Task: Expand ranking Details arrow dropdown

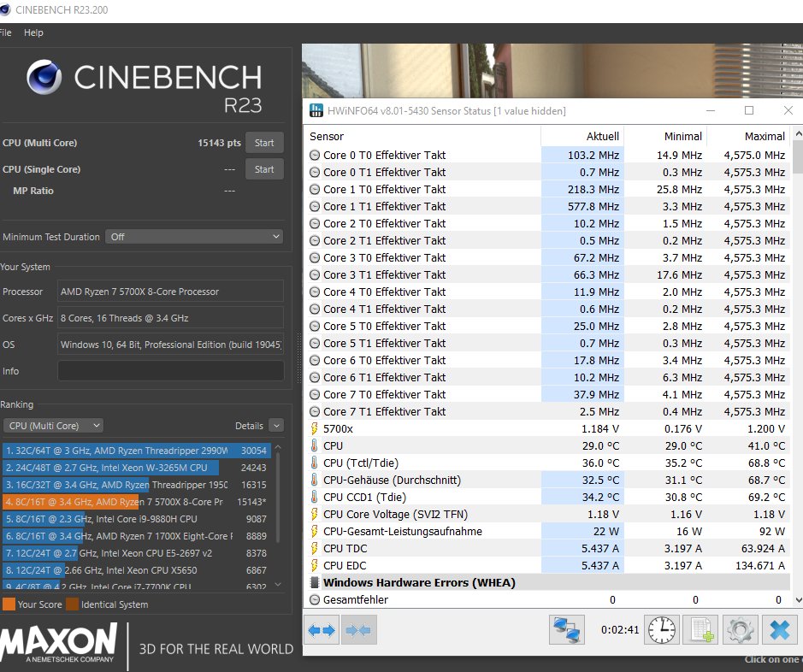Action: point(276,425)
